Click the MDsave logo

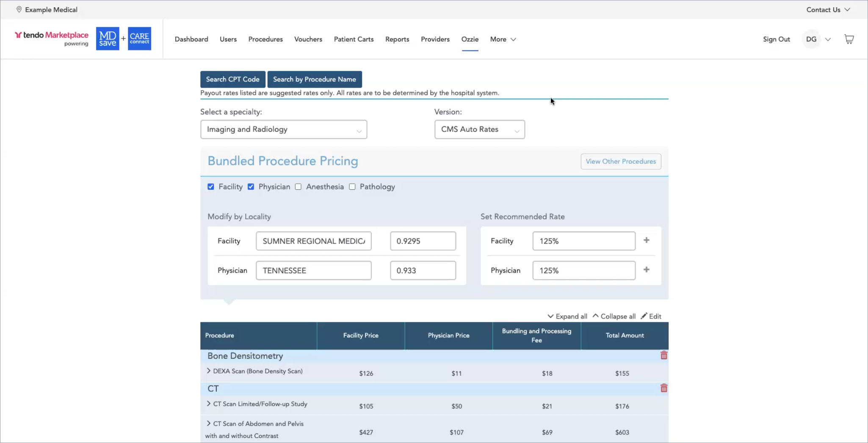108,39
